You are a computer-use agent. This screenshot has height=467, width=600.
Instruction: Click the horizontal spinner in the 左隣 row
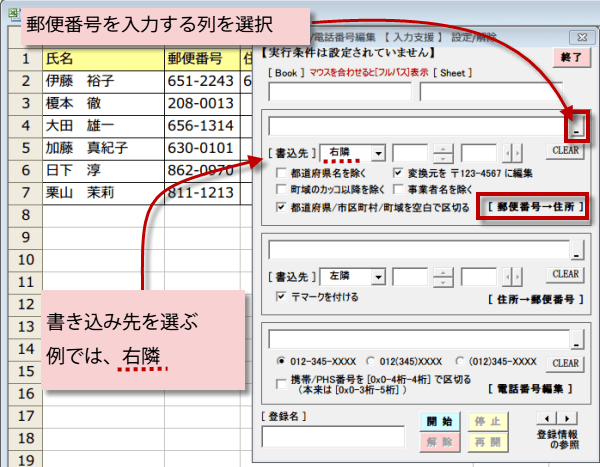[x=512, y=277]
